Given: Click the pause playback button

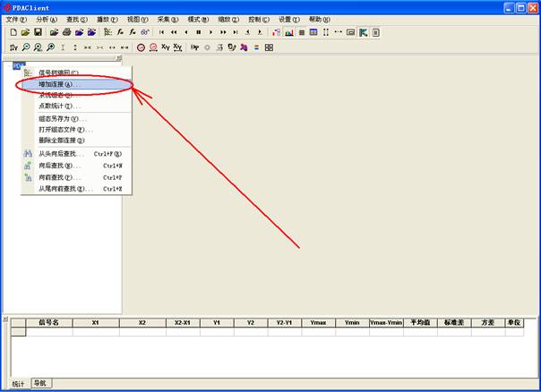Looking at the screenshot, I should coord(198,32).
